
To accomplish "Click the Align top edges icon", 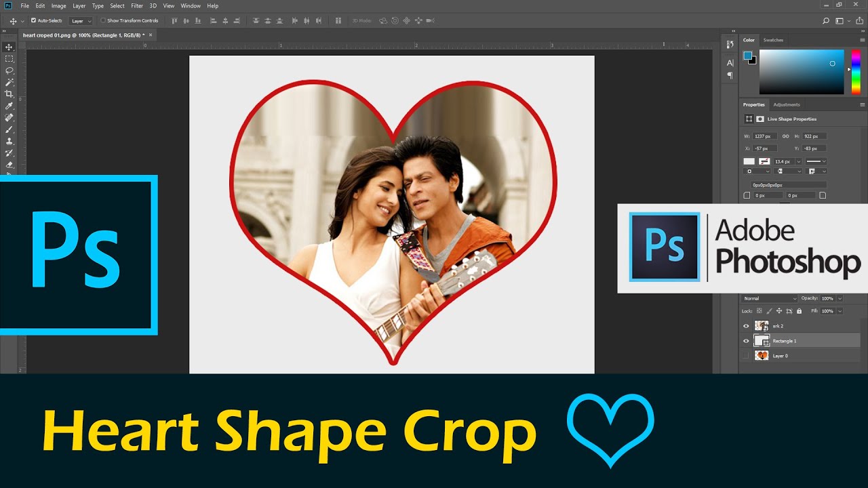I will click(175, 21).
